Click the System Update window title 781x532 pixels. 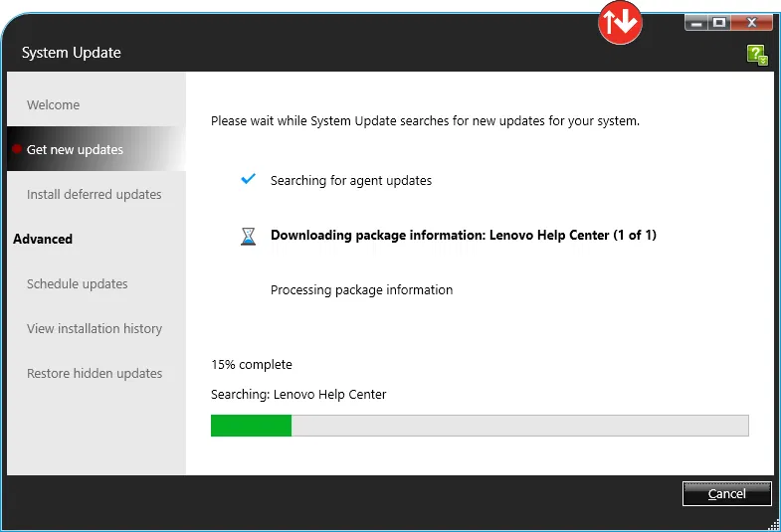point(72,53)
